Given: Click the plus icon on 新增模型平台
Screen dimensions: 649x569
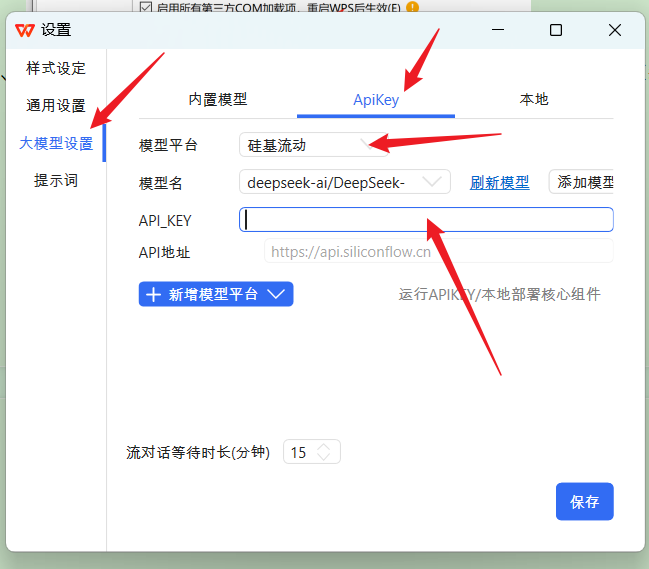Looking at the screenshot, I should [154, 295].
